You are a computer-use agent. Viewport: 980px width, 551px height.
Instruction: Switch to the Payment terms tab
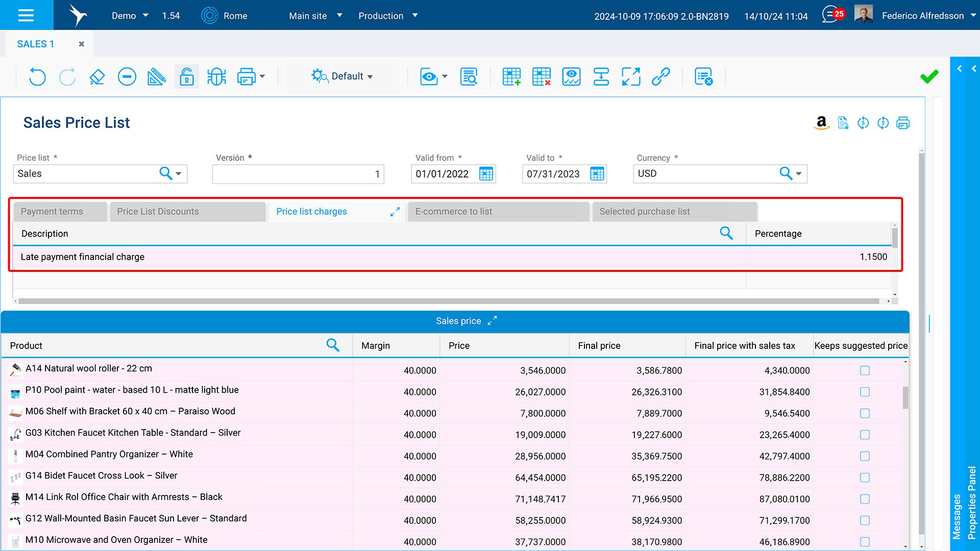pyautogui.click(x=52, y=212)
